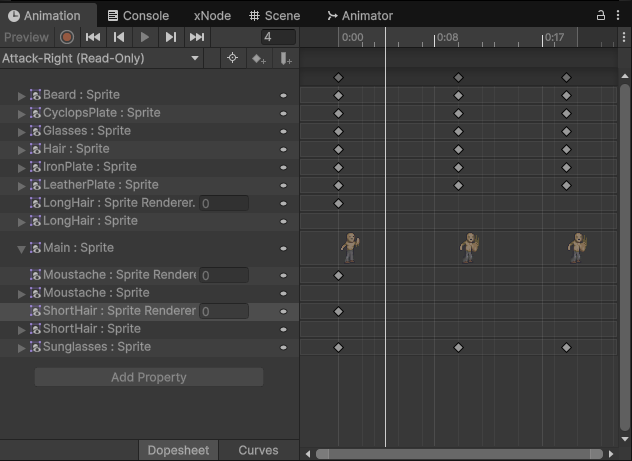Step to next keyframe
Image resolution: width=632 pixels, height=461 pixels.
pyautogui.click(x=171, y=37)
